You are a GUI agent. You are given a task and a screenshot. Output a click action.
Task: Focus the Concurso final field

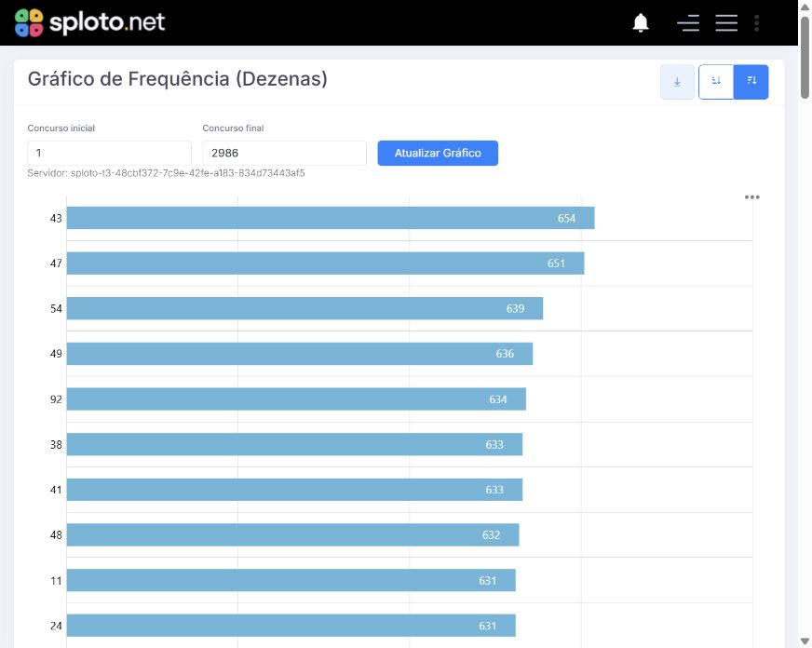284,154
